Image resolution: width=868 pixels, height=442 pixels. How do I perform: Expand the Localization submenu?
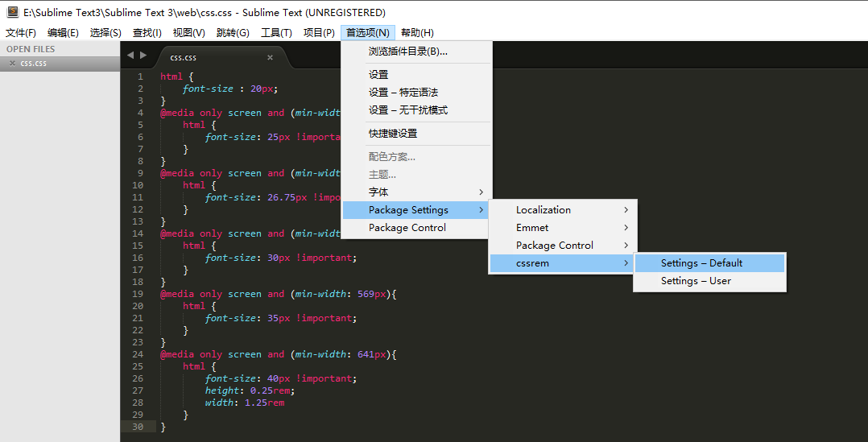tap(563, 209)
